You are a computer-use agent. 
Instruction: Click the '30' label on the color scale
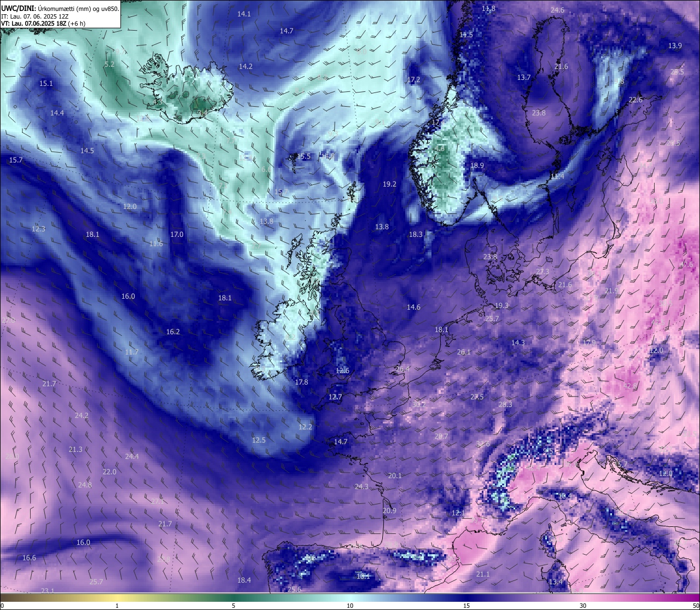tap(583, 606)
